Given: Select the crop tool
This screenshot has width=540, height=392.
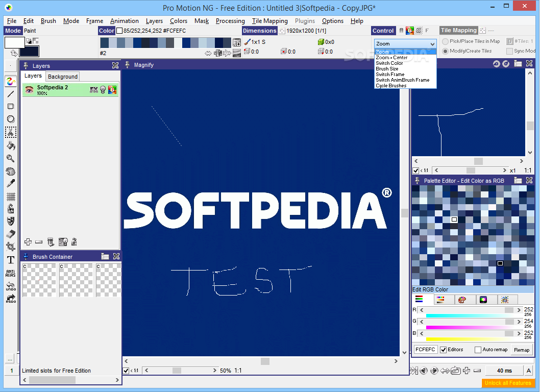Looking at the screenshot, I should [x=11, y=247].
